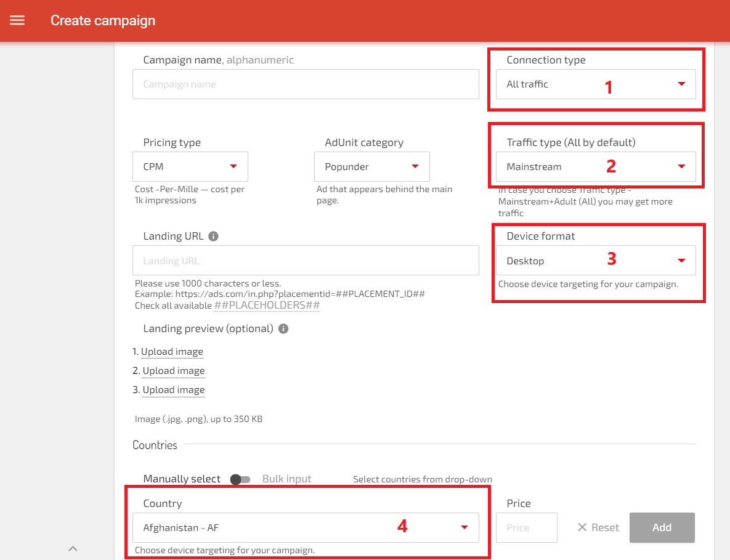Open the ##PLACEHOLDERS## link

pos(267,306)
